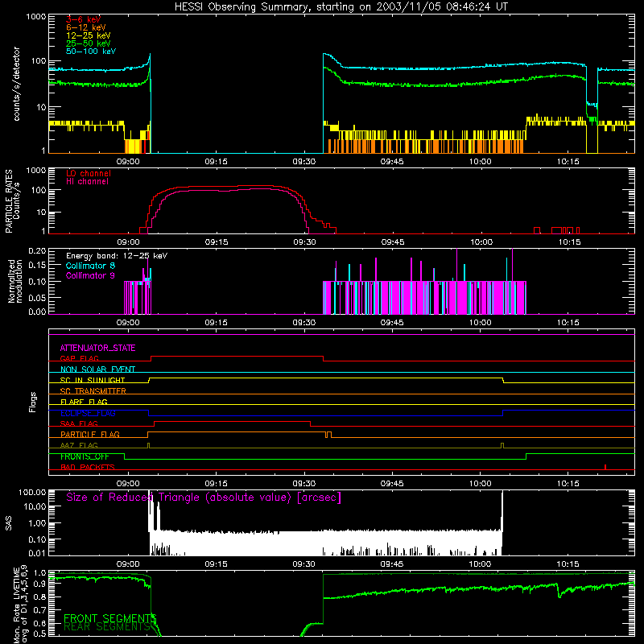Click the 10:00 tick in the particle rates panel
The width and height of the screenshot is (644, 644).
coord(481,242)
